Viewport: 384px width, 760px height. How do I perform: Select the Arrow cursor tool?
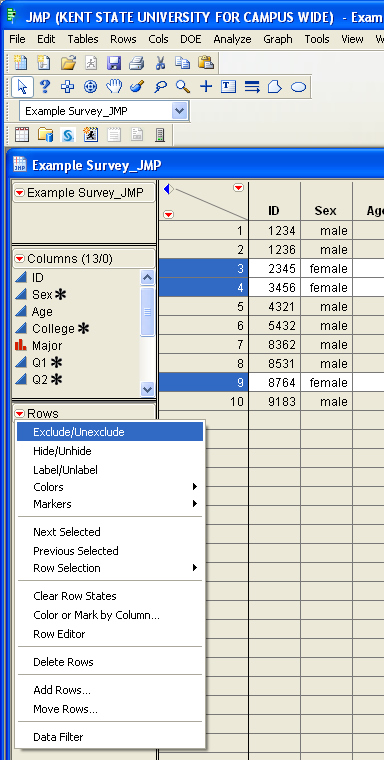pyautogui.click(x=22, y=87)
